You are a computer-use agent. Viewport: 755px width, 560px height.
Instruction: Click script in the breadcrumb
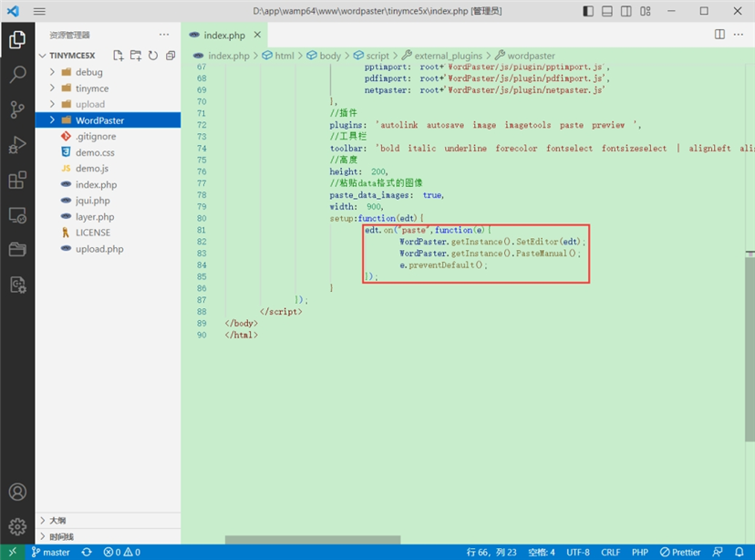(x=377, y=56)
